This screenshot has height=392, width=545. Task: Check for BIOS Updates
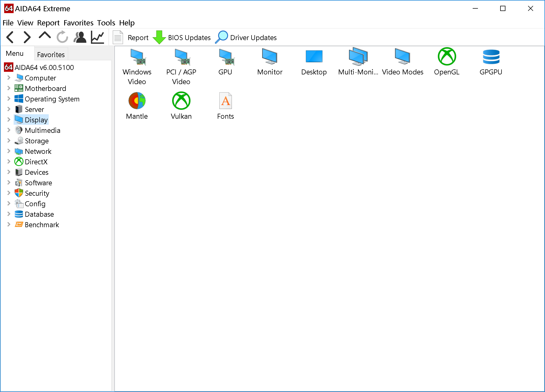[x=182, y=37]
